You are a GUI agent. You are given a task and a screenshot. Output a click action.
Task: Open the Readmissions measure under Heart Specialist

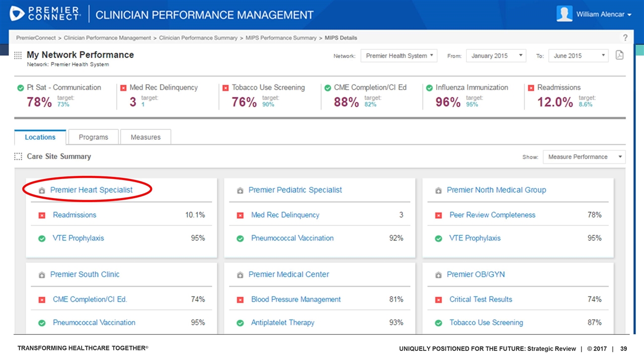(x=74, y=215)
